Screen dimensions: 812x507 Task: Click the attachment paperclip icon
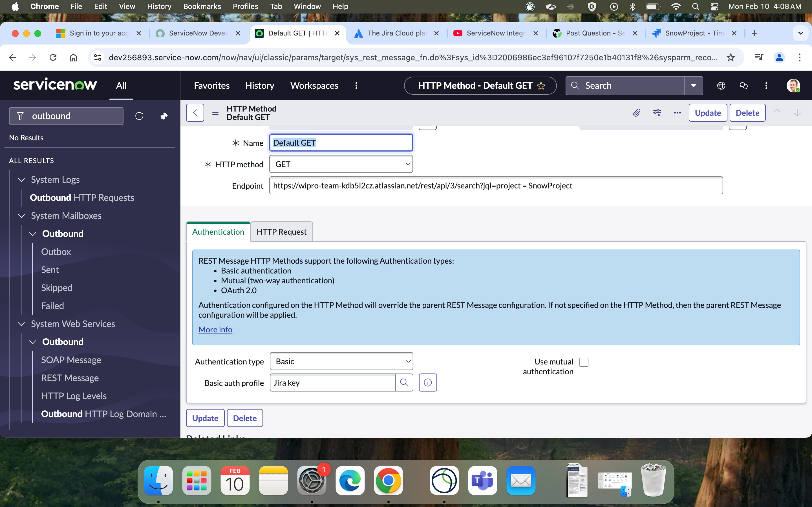point(637,113)
